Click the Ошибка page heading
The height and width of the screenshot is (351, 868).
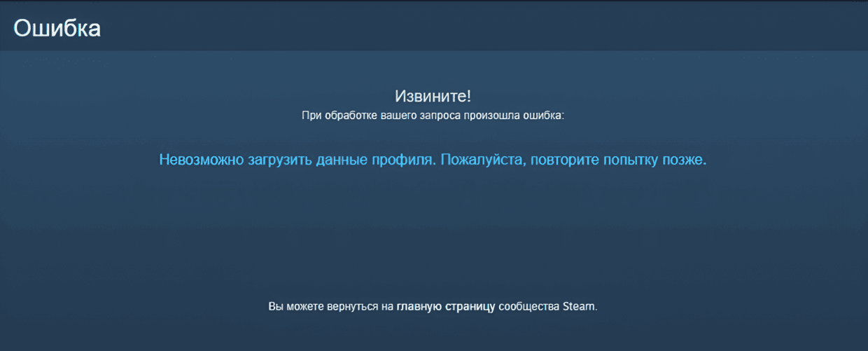click(x=57, y=29)
